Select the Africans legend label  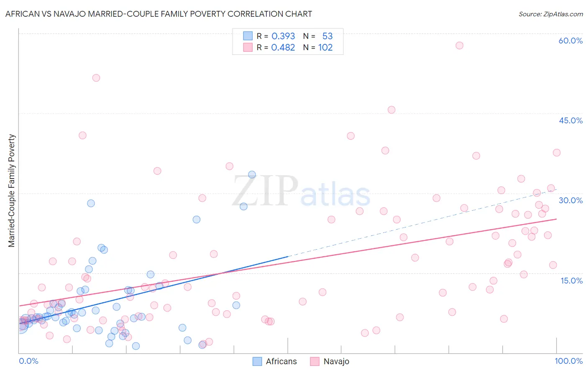click(x=281, y=361)
